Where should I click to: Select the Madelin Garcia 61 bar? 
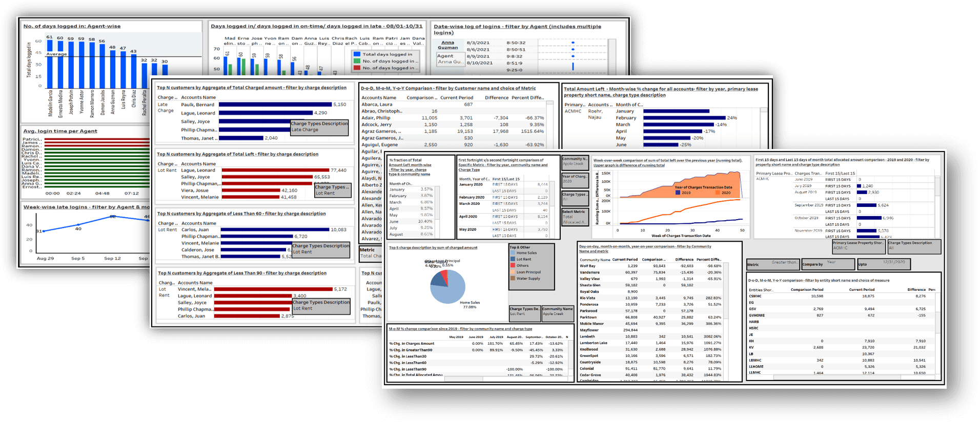(50, 64)
